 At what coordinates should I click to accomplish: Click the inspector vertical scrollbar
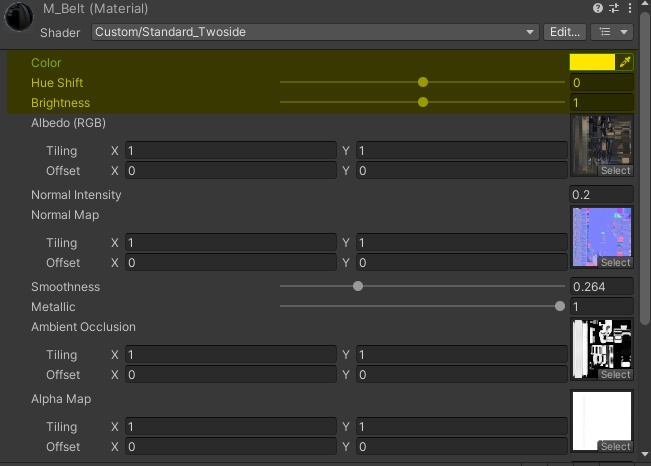click(x=644, y=200)
